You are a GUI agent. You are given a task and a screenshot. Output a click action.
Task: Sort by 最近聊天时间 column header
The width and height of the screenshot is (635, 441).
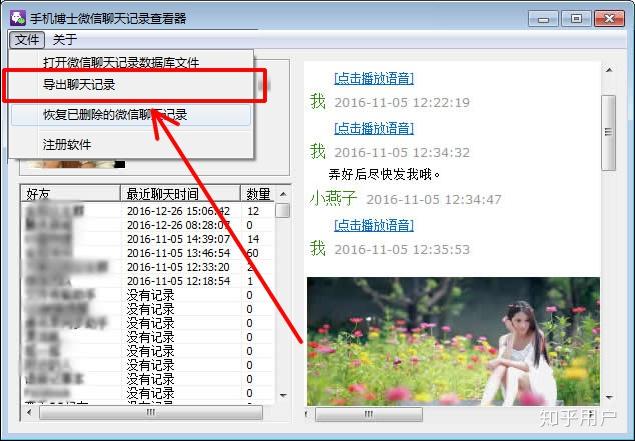tap(181, 194)
